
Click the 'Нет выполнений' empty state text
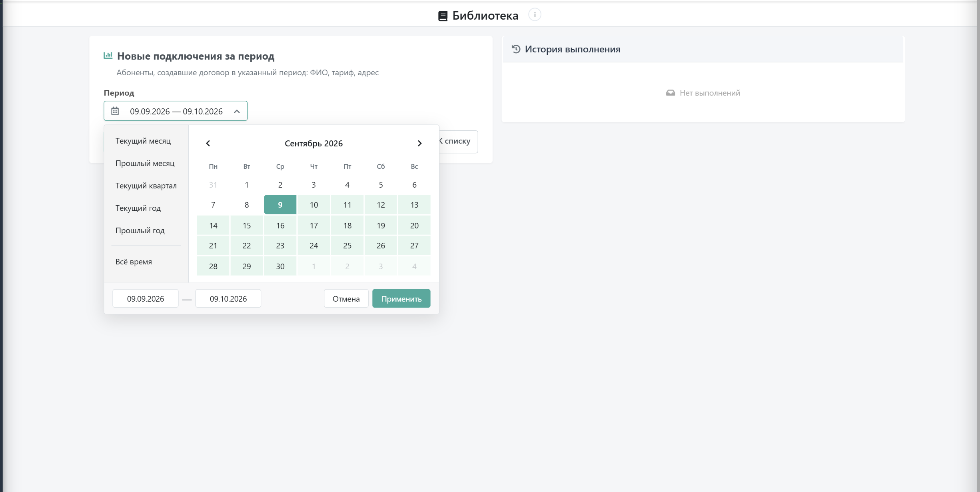coord(710,93)
